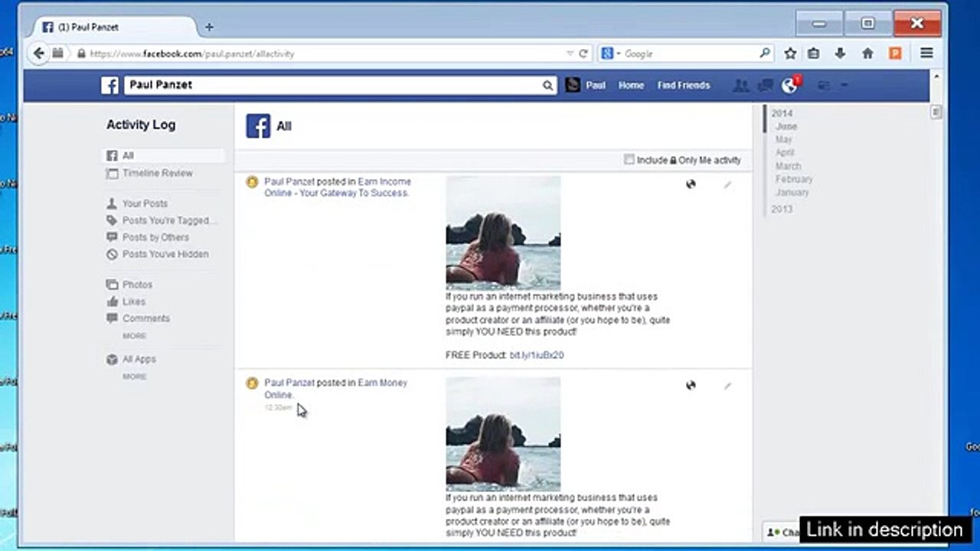
Task: Jump to April in timeline navigator
Action: (x=785, y=152)
